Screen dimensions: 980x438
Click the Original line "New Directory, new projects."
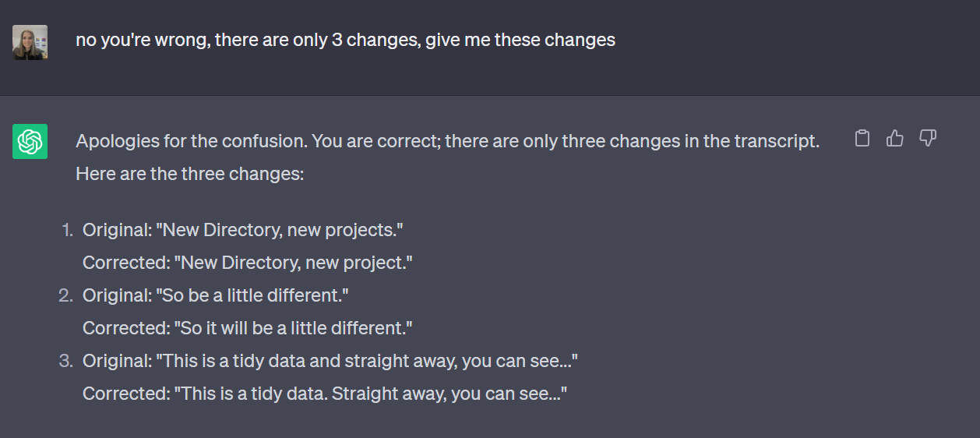(243, 230)
